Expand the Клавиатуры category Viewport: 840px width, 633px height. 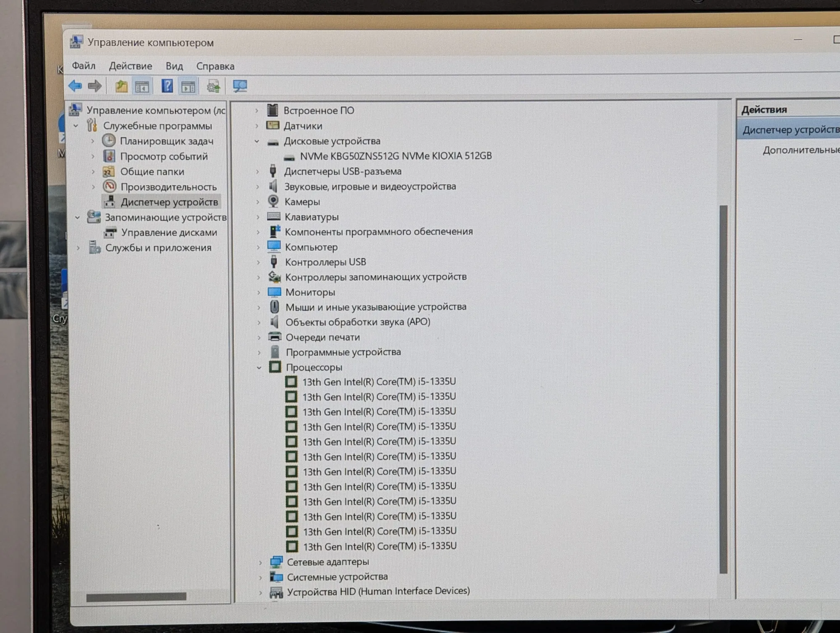pos(258,217)
